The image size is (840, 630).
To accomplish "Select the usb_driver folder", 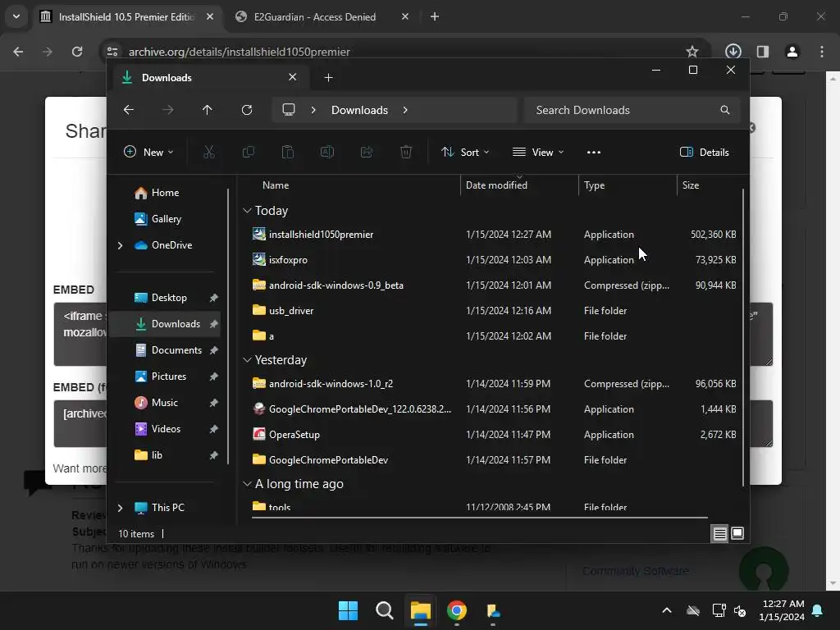I will click(493, 311).
